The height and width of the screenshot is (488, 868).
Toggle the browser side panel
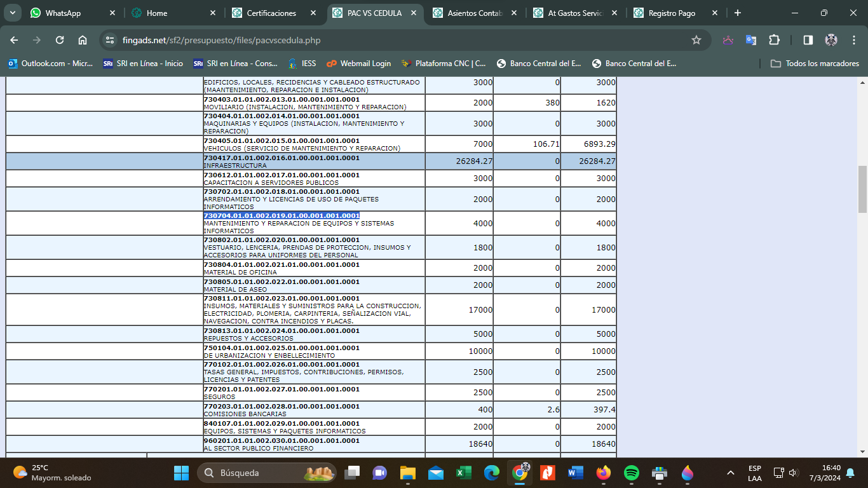pos(808,40)
